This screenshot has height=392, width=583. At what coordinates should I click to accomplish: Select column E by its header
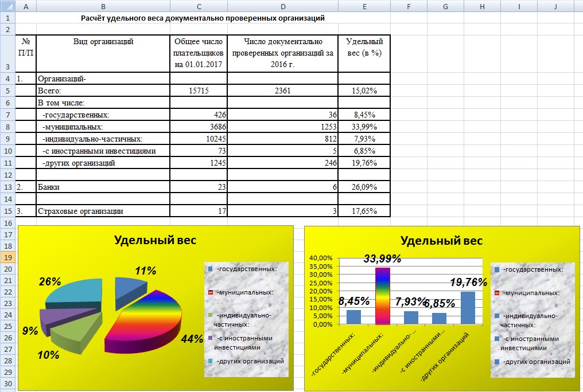coord(364,6)
